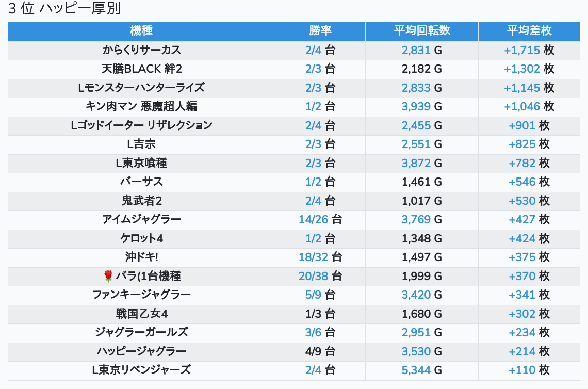
Task: Click the 1/3 台 win rate value
Action: (320, 314)
